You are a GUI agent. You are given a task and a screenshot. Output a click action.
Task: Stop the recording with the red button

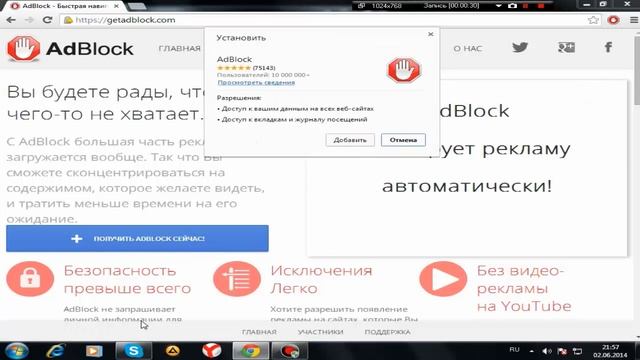(541, 6)
